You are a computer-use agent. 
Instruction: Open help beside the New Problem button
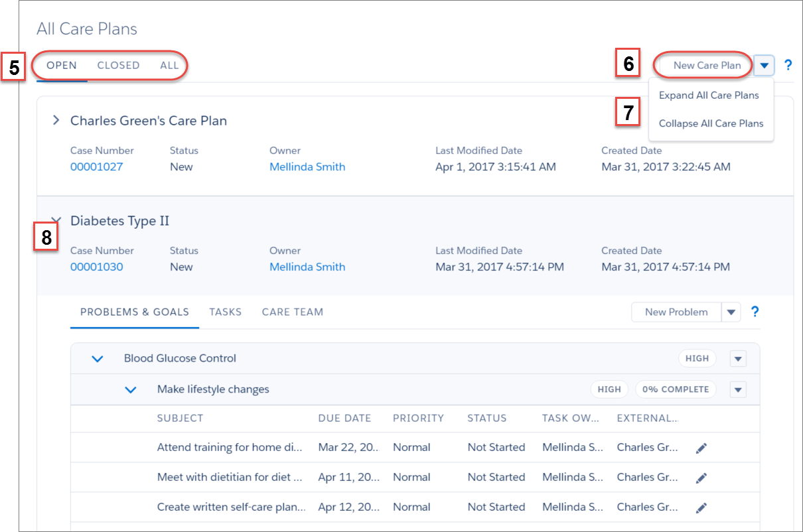click(x=755, y=312)
